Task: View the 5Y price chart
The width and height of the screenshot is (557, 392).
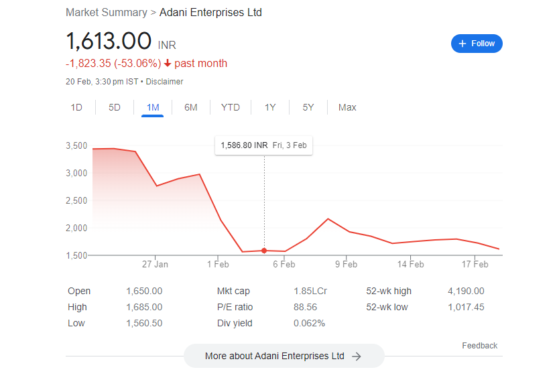Action: [x=308, y=107]
